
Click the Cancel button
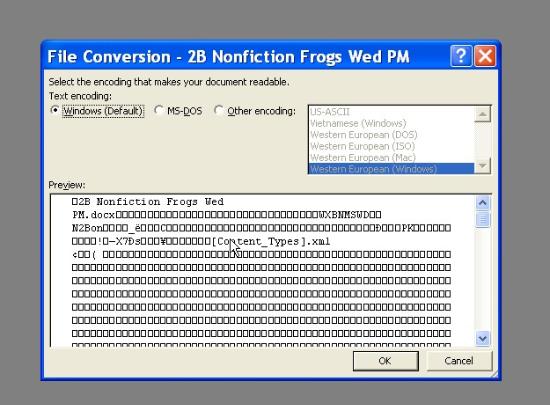point(459,361)
